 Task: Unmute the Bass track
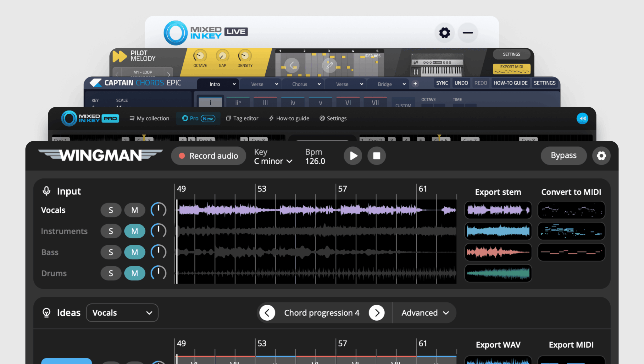click(135, 252)
